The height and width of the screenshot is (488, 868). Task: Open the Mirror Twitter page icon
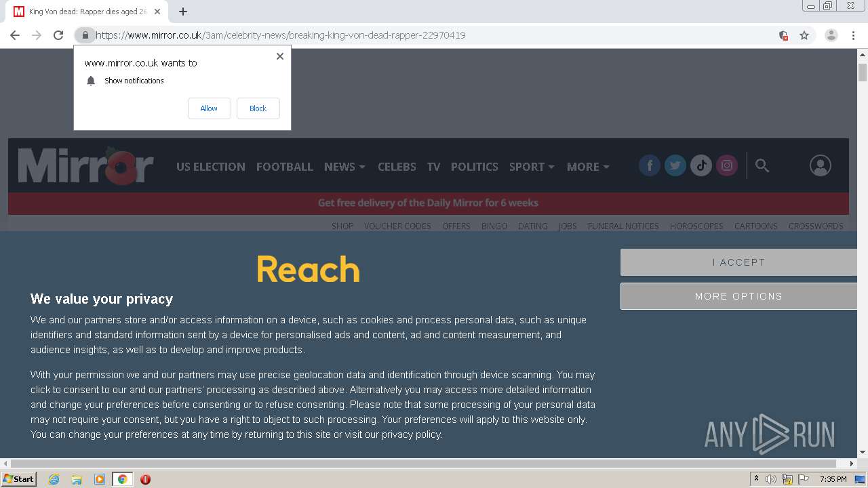point(675,165)
